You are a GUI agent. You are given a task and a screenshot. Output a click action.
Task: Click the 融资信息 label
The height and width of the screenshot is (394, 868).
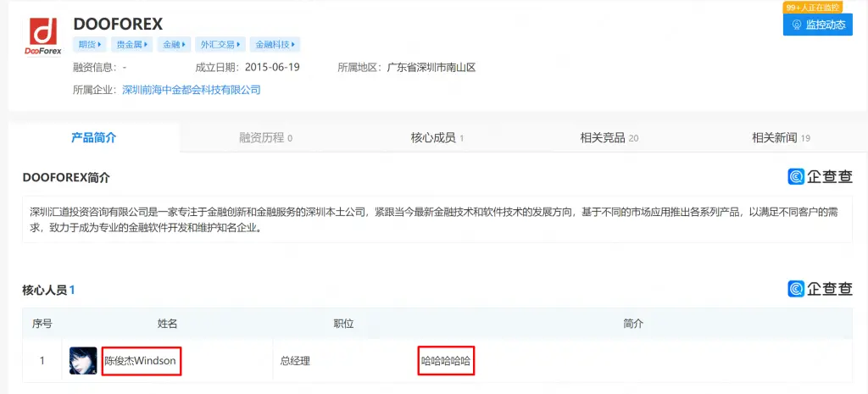coord(95,68)
